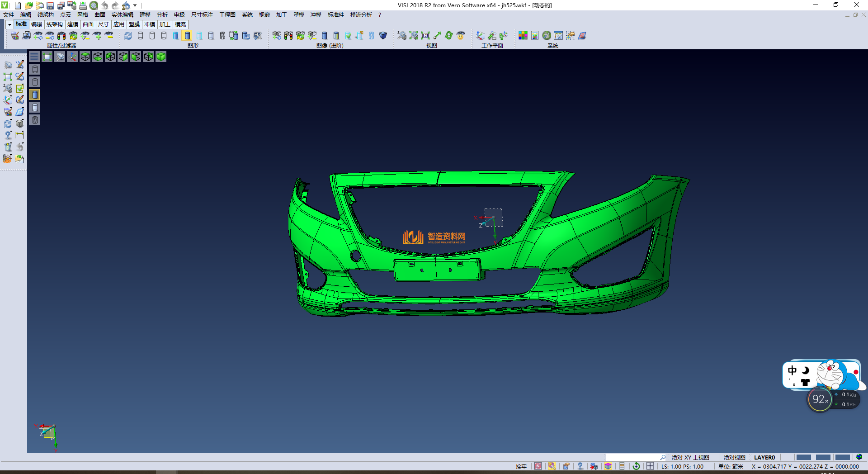Switch to the 曲面 ribbon tab

tap(88, 24)
